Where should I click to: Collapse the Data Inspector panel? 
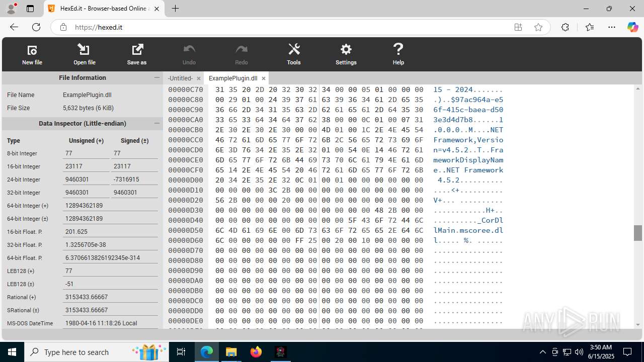click(x=157, y=123)
